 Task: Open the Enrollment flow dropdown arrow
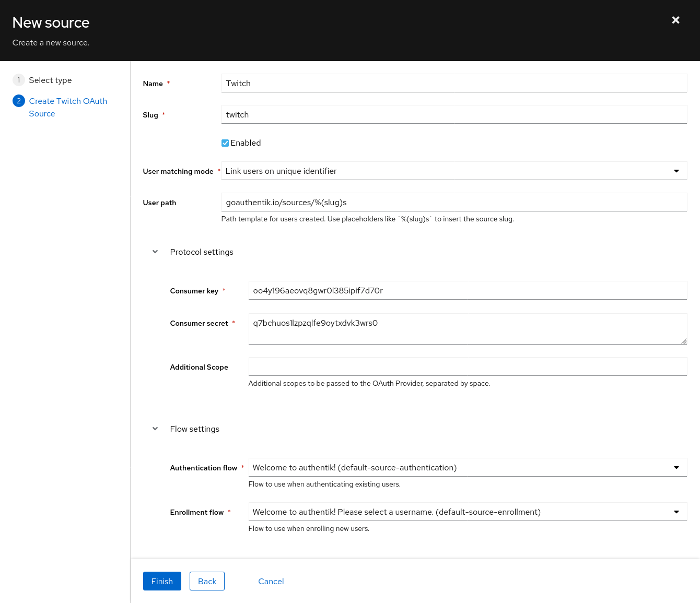[676, 512]
